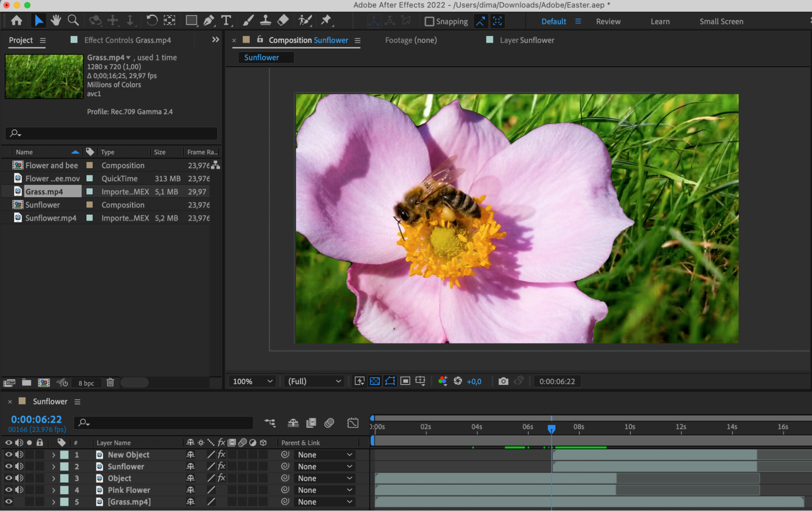Click the Grass.mp4 preview thumbnail
The width and height of the screenshot is (812, 511).
point(44,76)
